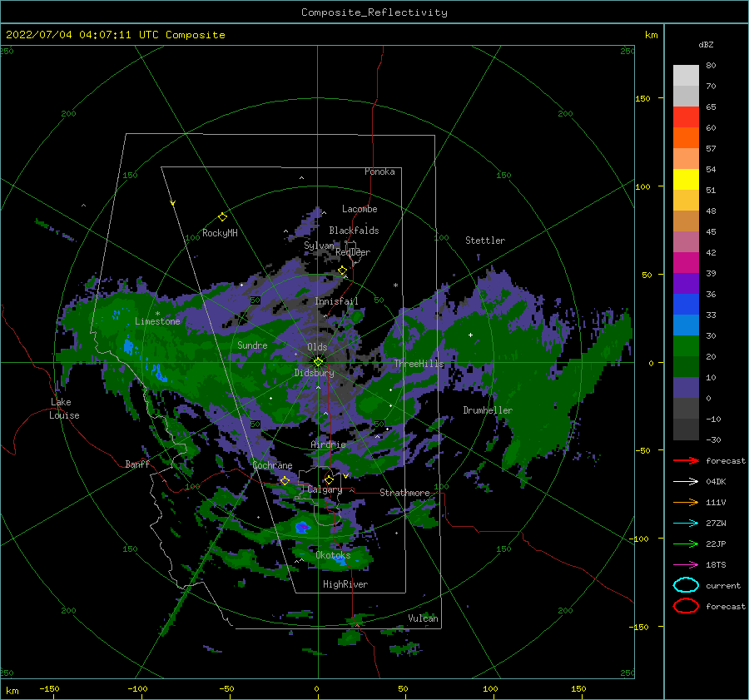Click the Cochrane city label
Screen dimensions: 749x700
(272, 465)
